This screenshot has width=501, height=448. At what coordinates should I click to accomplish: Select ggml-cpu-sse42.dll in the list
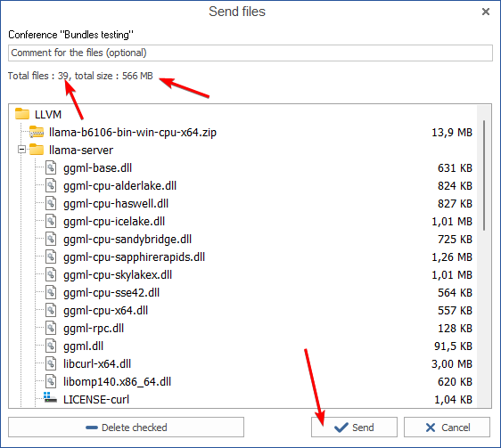pos(111,292)
